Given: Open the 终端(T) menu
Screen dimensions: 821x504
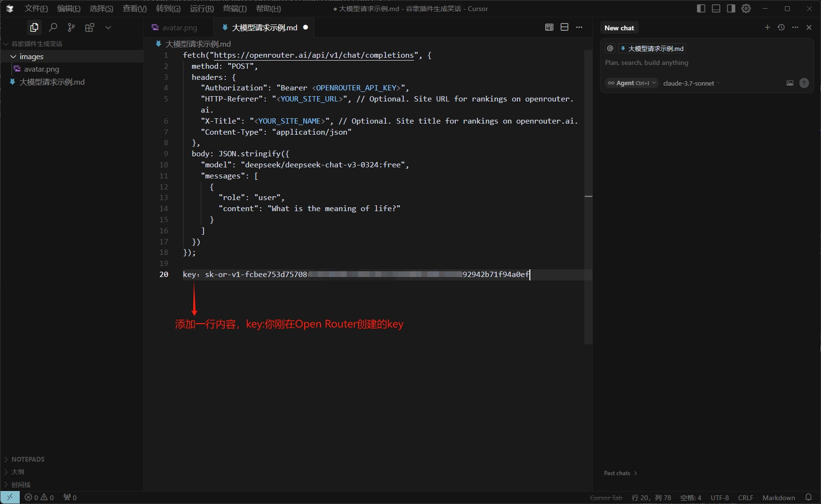Looking at the screenshot, I should pos(234,9).
